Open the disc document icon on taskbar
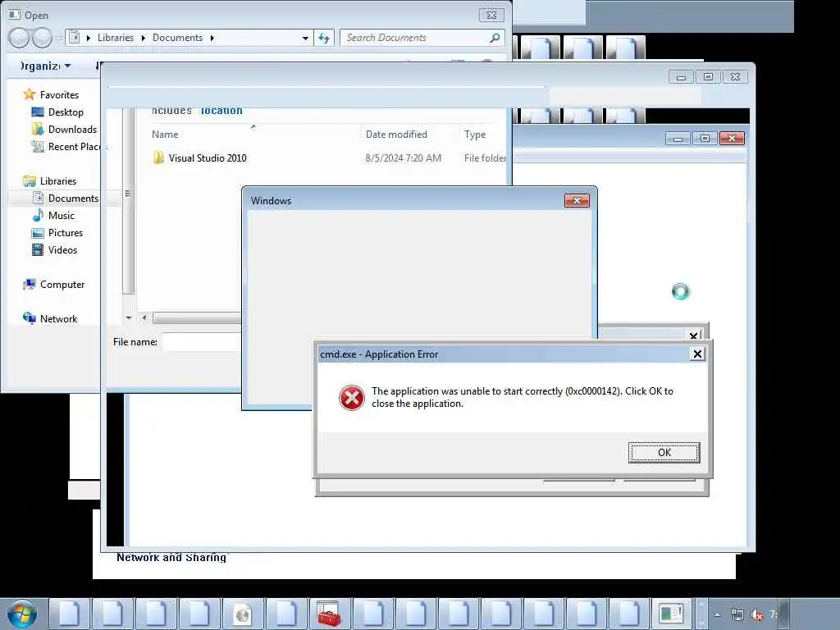Screen dimensions: 840x630 point(242,614)
